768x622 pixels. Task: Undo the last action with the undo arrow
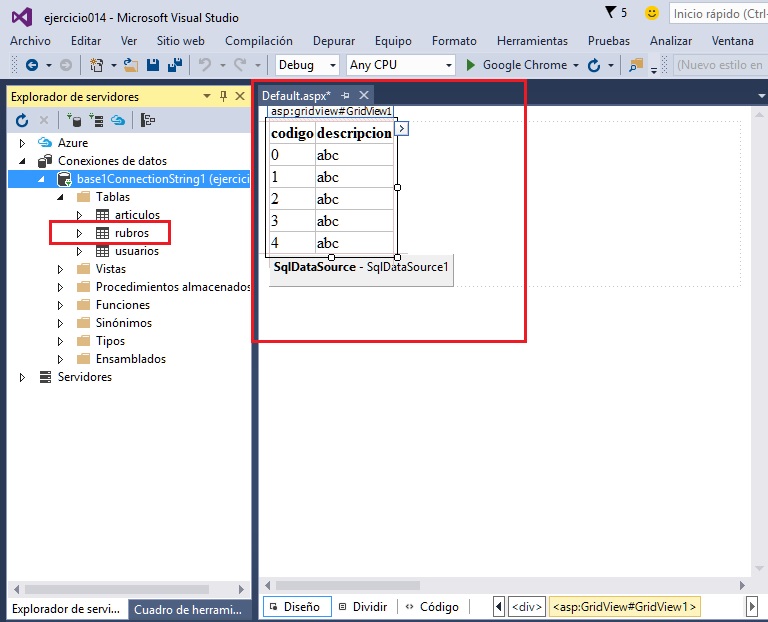click(205, 65)
